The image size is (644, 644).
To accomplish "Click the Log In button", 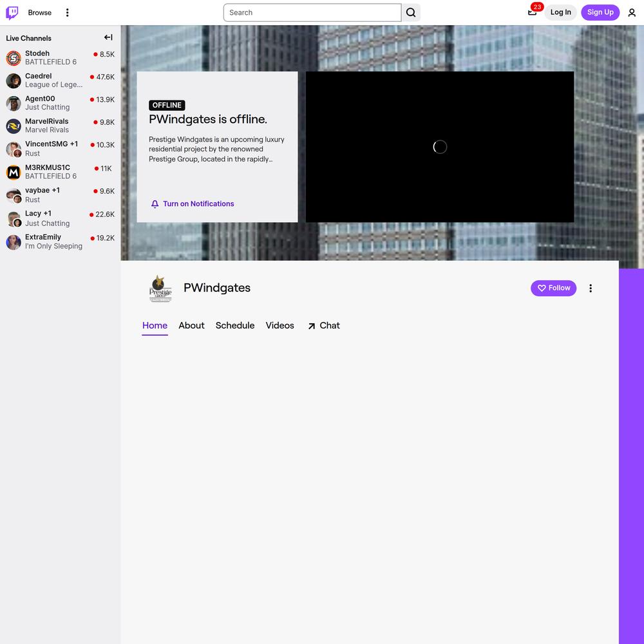I will click(561, 12).
